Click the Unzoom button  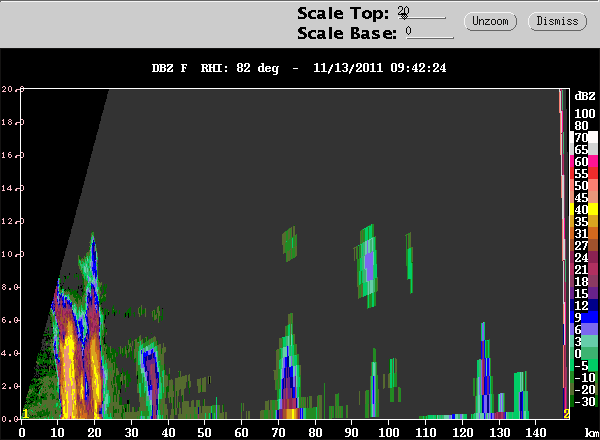(x=490, y=21)
